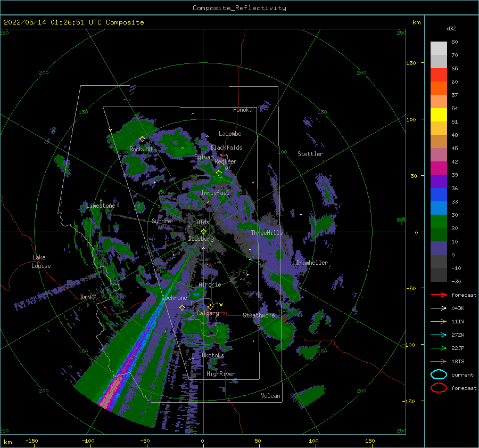Click the Innisfail label

[x=215, y=193]
